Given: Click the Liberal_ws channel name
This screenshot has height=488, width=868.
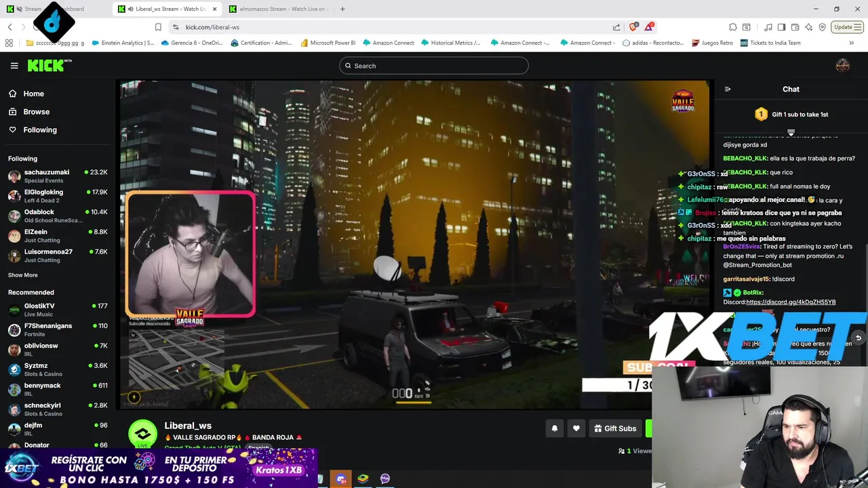Looking at the screenshot, I should coord(188,426).
